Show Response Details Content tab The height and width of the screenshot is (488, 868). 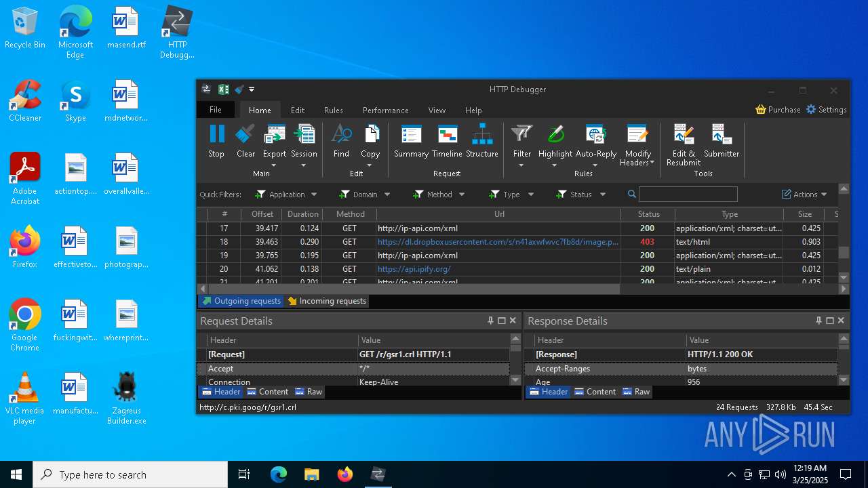coord(595,392)
